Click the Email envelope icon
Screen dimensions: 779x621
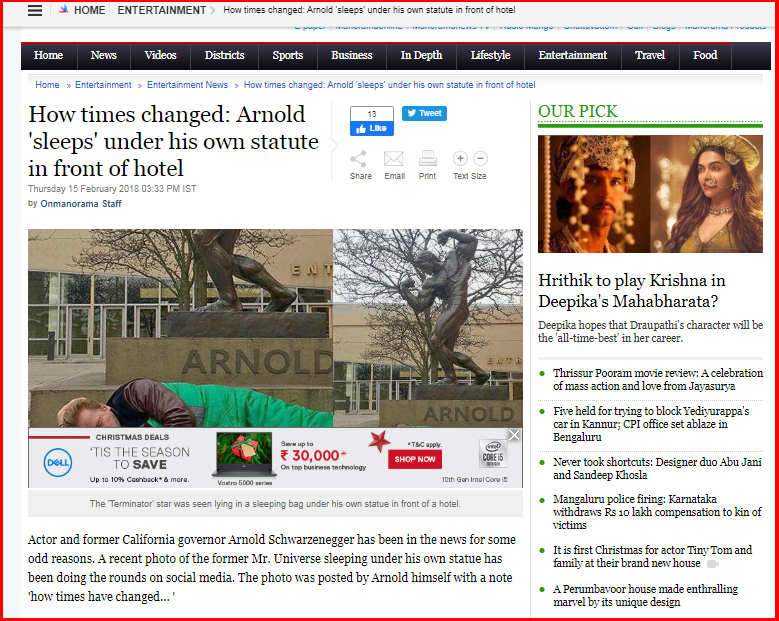click(x=393, y=159)
